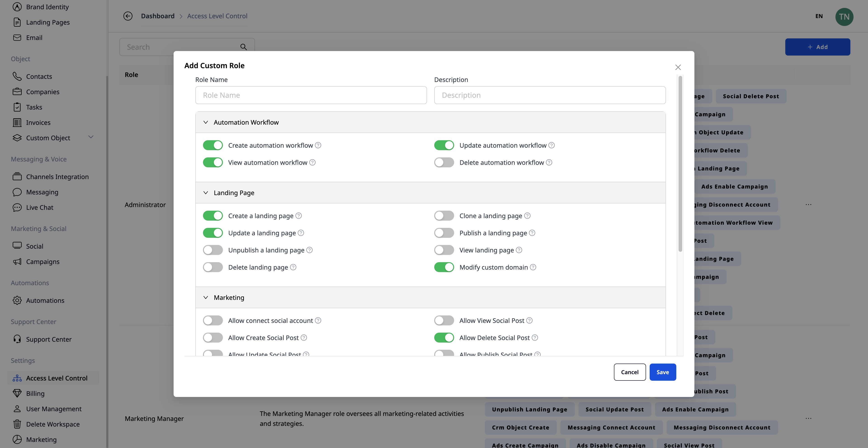The image size is (868, 448).
Task: Collapse the Landing Page section
Action: click(x=205, y=193)
